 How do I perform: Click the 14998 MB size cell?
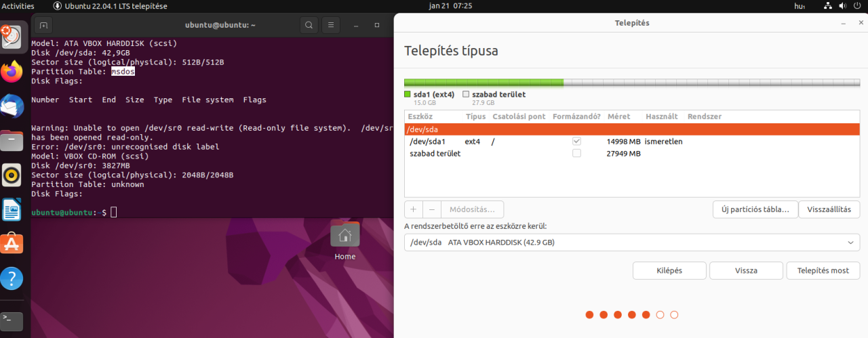click(x=623, y=142)
